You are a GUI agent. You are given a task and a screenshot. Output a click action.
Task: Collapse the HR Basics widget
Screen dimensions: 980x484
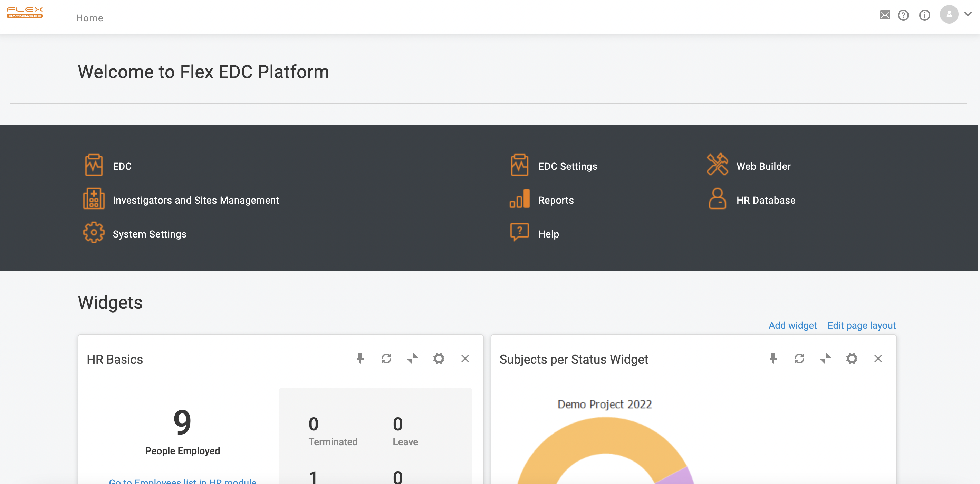point(412,359)
